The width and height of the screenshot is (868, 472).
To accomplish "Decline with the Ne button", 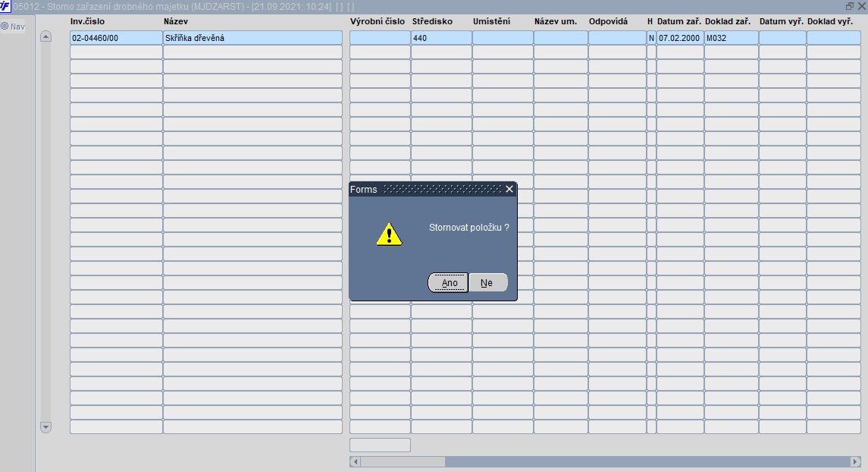I will coord(487,282).
